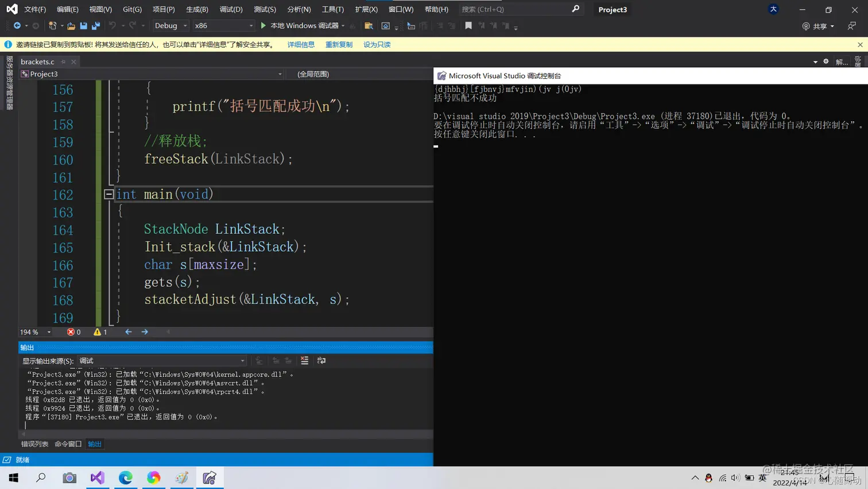Go to previous issue with left arrow
The image size is (868, 489).
(129, 332)
